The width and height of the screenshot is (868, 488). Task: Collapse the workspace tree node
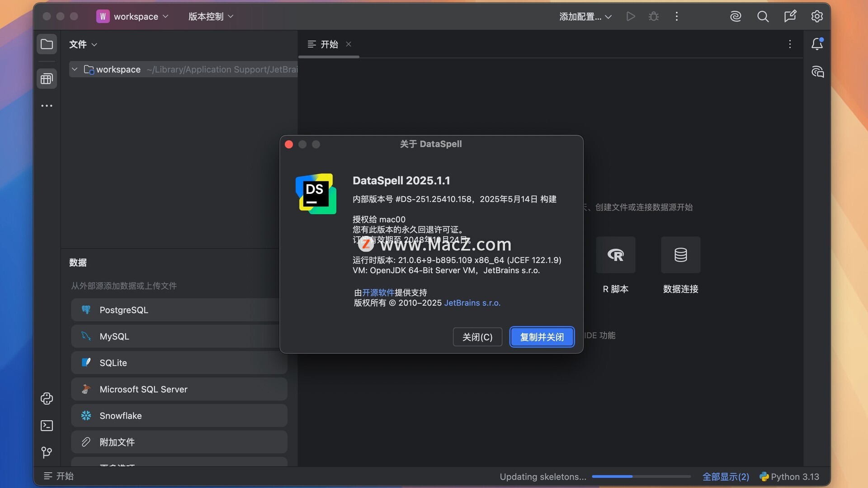75,69
